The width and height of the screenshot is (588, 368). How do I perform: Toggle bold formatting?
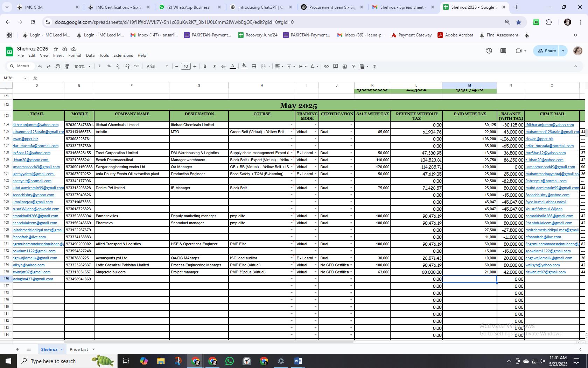[x=205, y=66]
